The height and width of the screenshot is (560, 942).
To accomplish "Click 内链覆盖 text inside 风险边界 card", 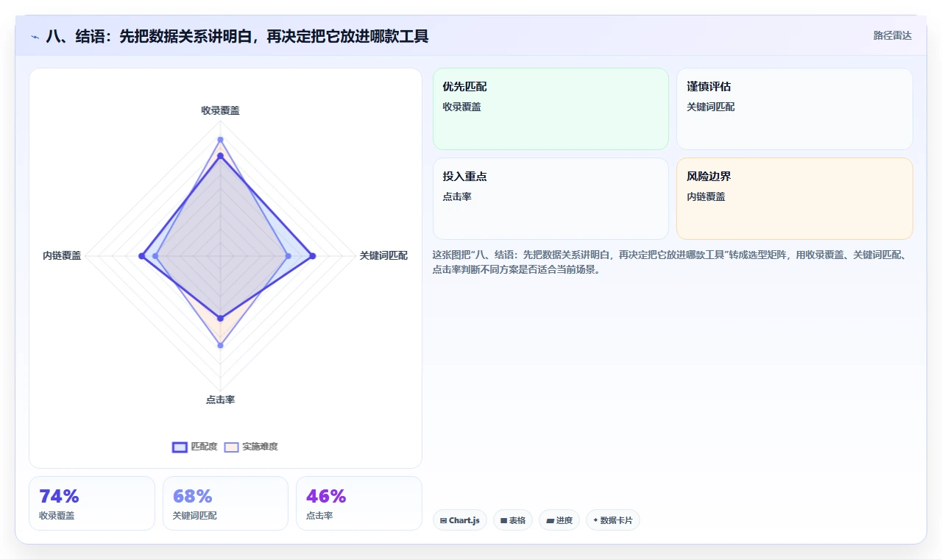I will 706,196.
